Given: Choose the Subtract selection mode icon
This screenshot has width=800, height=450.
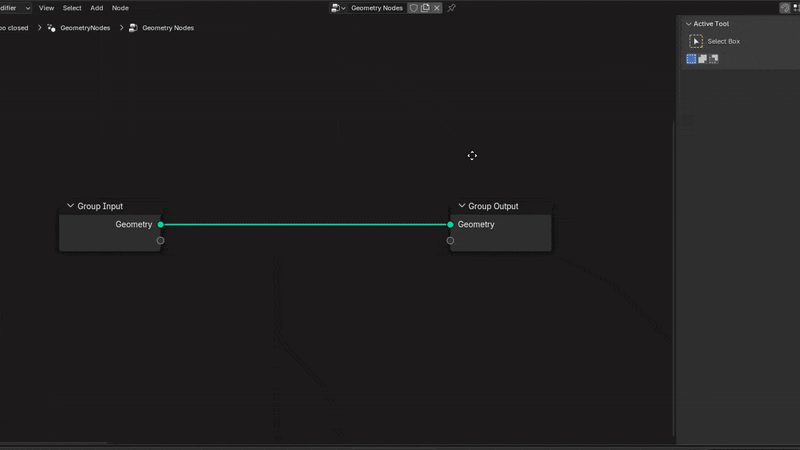Looking at the screenshot, I should click(x=713, y=59).
